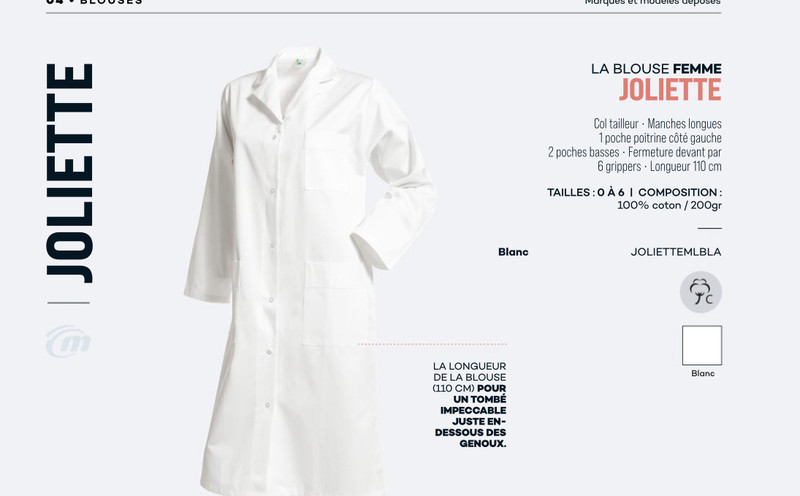Click the TAILLES 0 À 6 sizes text
This screenshot has width=800, height=496.
(x=585, y=192)
